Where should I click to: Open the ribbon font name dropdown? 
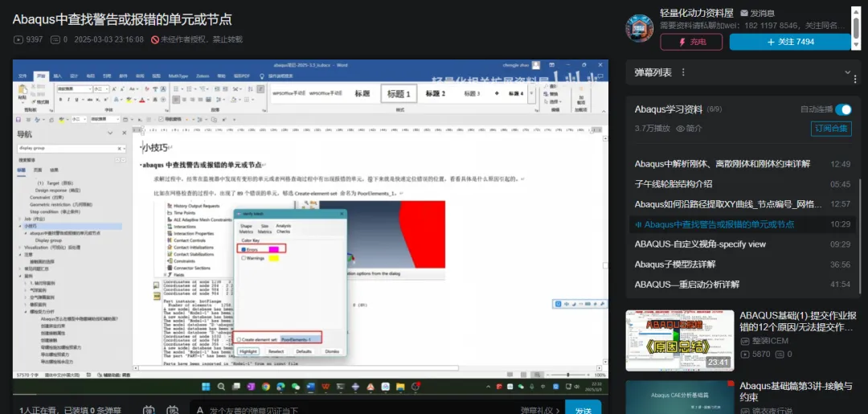tap(90, 88)
